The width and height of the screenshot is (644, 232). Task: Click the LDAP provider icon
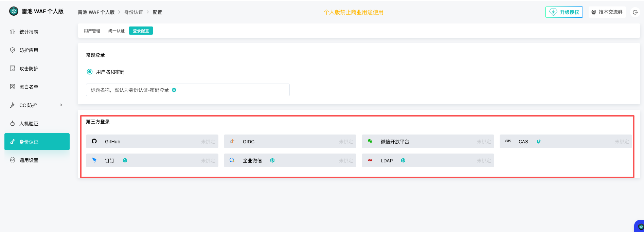pos(370,160)
